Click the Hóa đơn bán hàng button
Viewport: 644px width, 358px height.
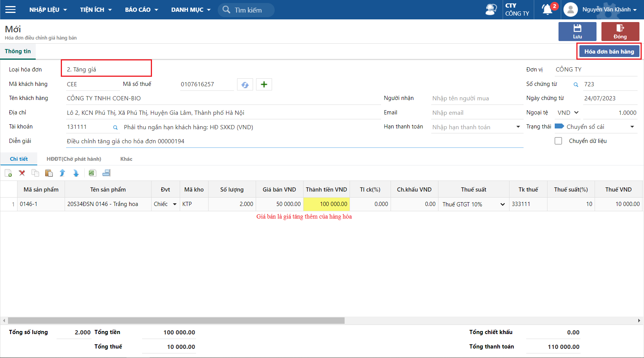pos(609,51)
